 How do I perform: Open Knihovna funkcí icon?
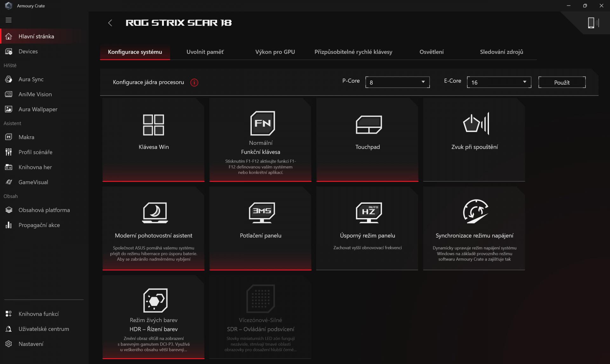[9, 314]
